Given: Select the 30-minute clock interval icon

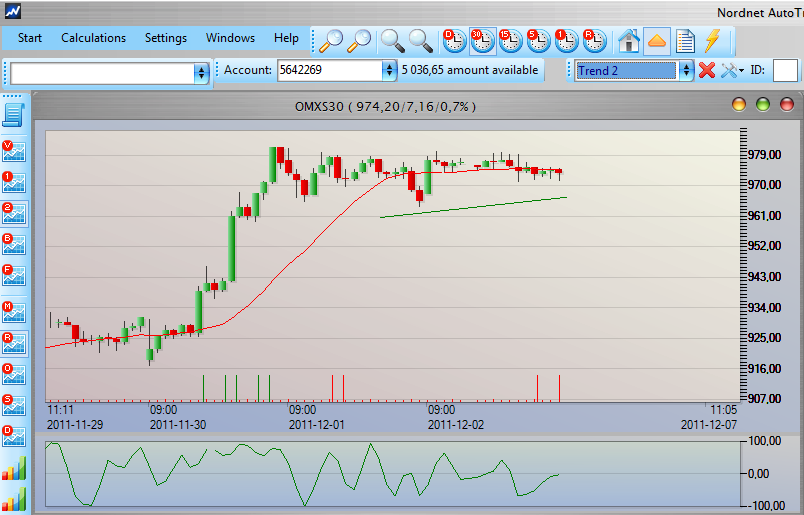Looking at the screenshot, I should click(x=482, y=40).
